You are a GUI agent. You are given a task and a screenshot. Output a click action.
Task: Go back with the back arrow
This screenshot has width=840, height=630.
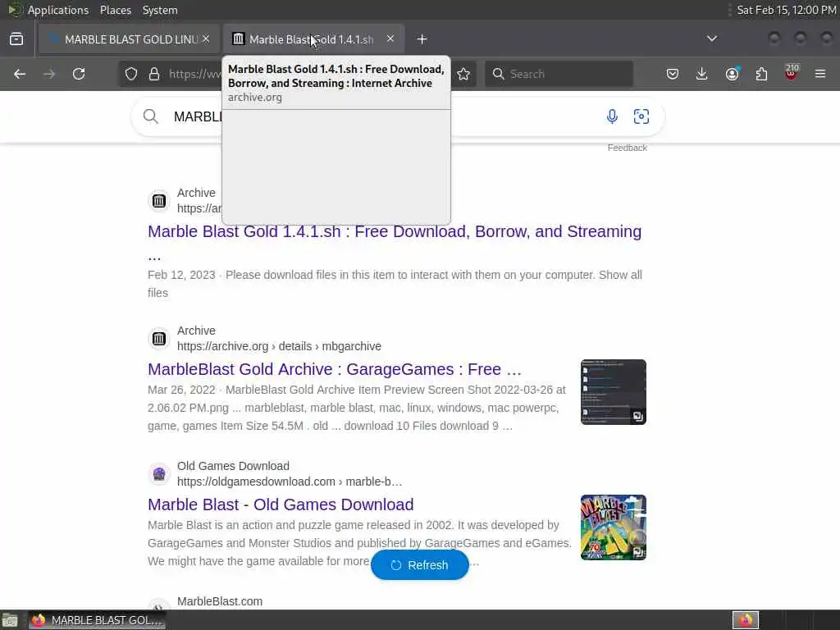click(x=20, y=74)
